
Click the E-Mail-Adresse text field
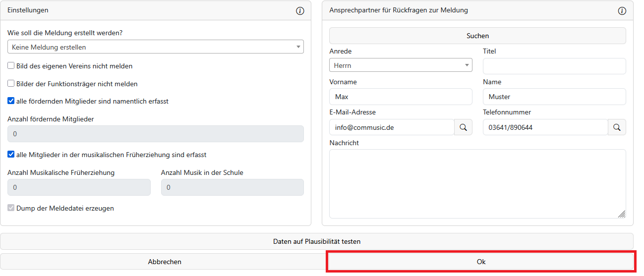click(391, 127)
